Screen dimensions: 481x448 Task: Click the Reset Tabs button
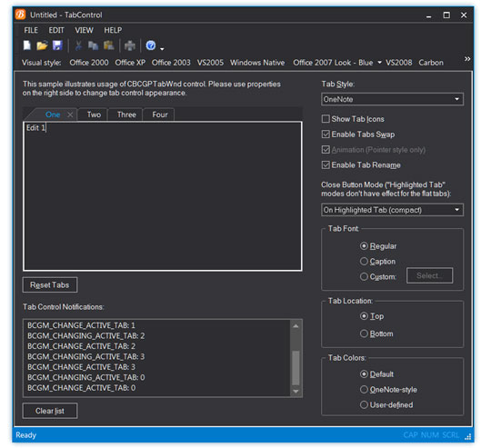[50, 285]
